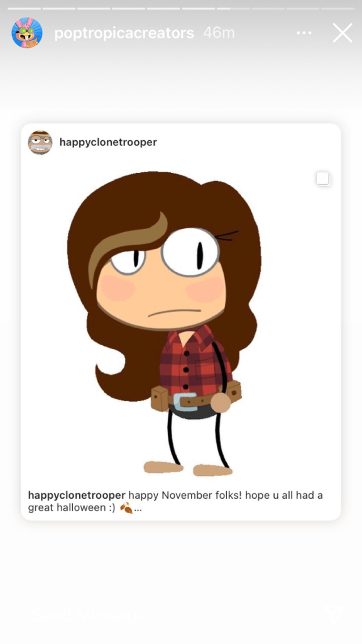Tap the bold happyclonetrooper name in the caption
The width and height of the screenshot is (362, 644).
pyautogui.click(x=76, y=496)
